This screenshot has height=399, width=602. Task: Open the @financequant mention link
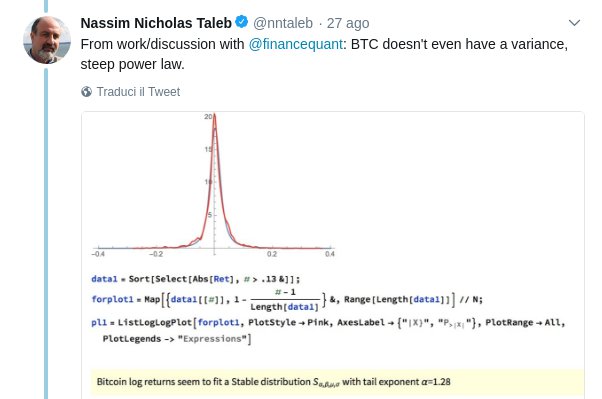295,44
